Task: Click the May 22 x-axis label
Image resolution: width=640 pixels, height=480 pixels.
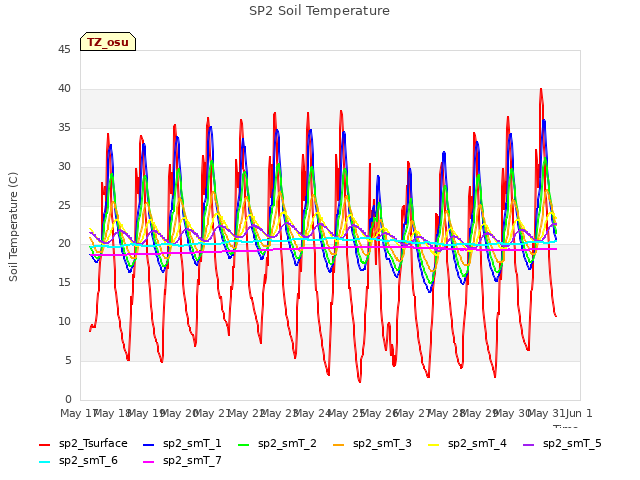Action: [x=246, y=413]
